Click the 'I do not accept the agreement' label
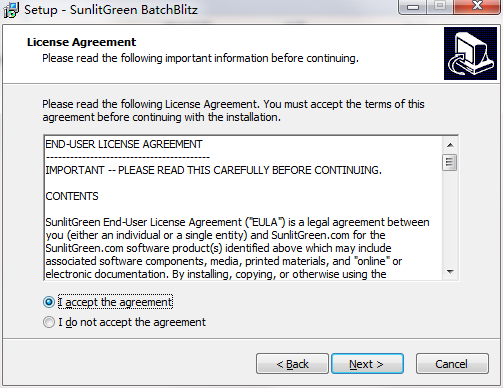 tap(132, 322)
